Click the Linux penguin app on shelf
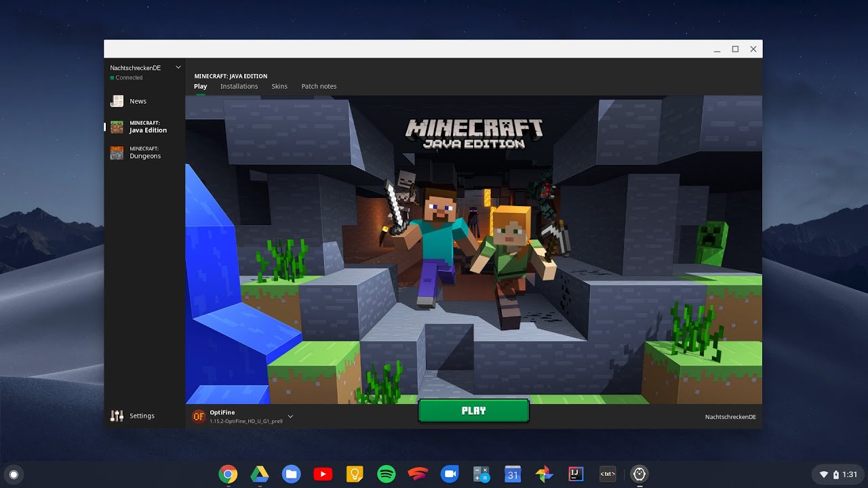 639,474
